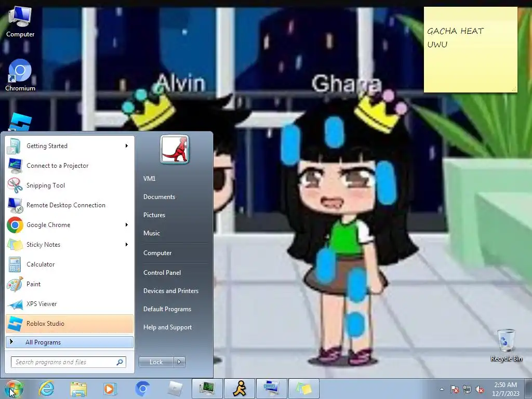Open Control Panel
The height and width of the screenshot is (399, 532).
coord(162,272)
